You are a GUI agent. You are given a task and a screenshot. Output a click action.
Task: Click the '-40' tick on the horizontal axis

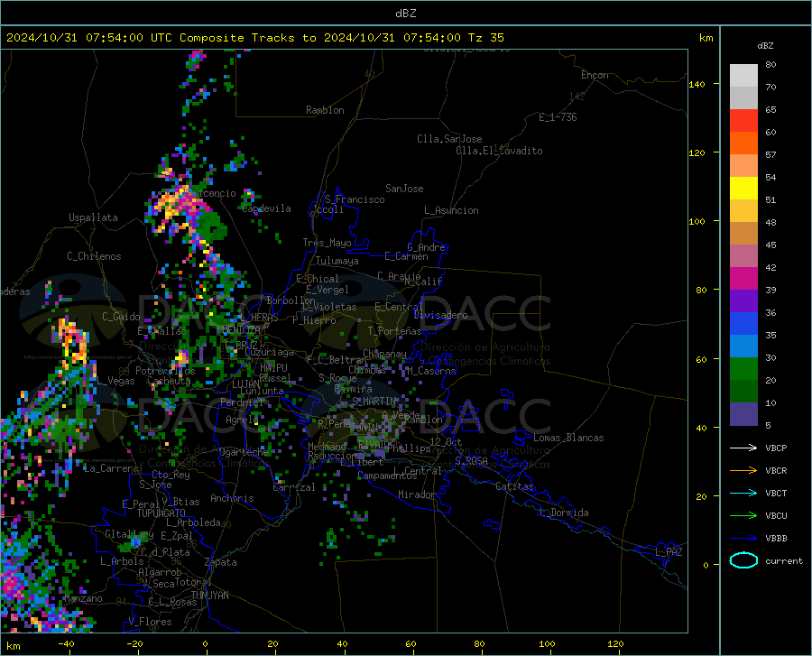(66, 644)
